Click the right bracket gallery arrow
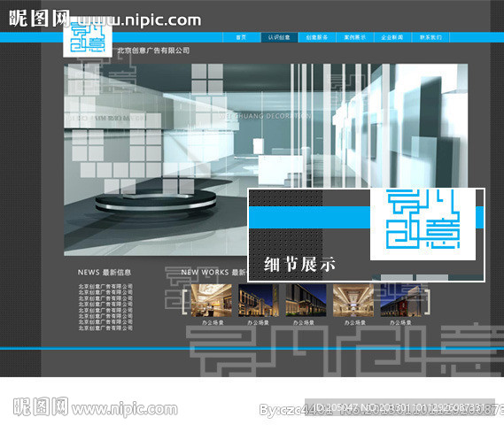The height and width of the screenshot is (425, 504). tap(428, 301)
